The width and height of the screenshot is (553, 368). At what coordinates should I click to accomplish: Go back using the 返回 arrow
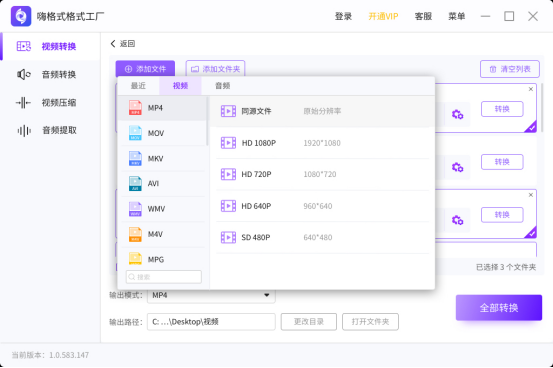[x=122, y=43]
